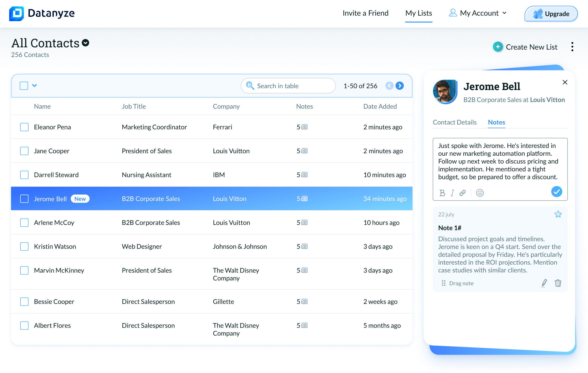Insert a link in the note editor
The height and width of the screenshot is (373, 588).
463,193
